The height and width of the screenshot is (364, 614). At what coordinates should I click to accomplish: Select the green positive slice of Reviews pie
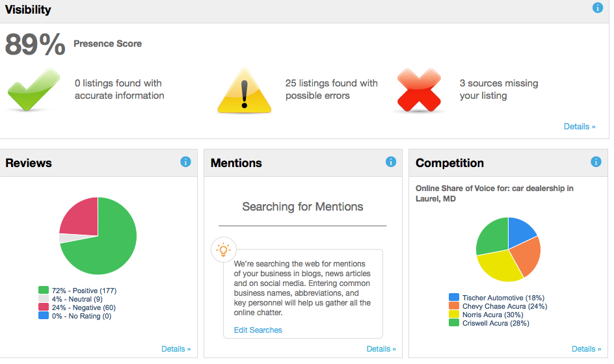[112, 246]
